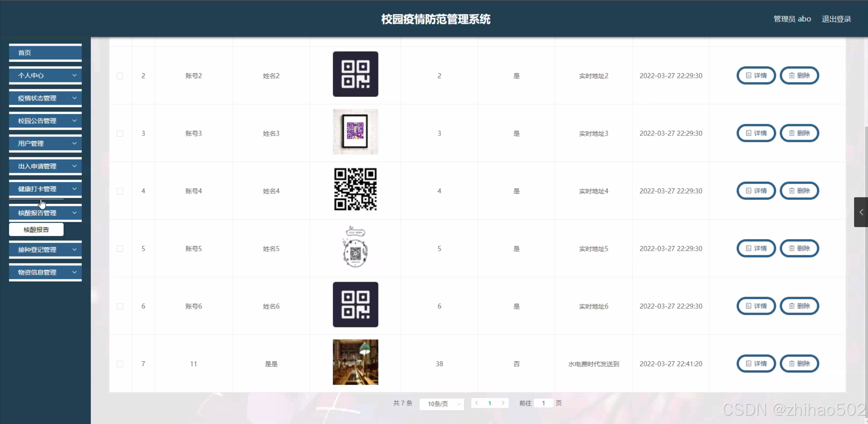Image resolution: width=868 pixels, height=424 pixels.
Task: Tick the checkbox for row 7
Action: pyautogui.click(x=120, y=364)
